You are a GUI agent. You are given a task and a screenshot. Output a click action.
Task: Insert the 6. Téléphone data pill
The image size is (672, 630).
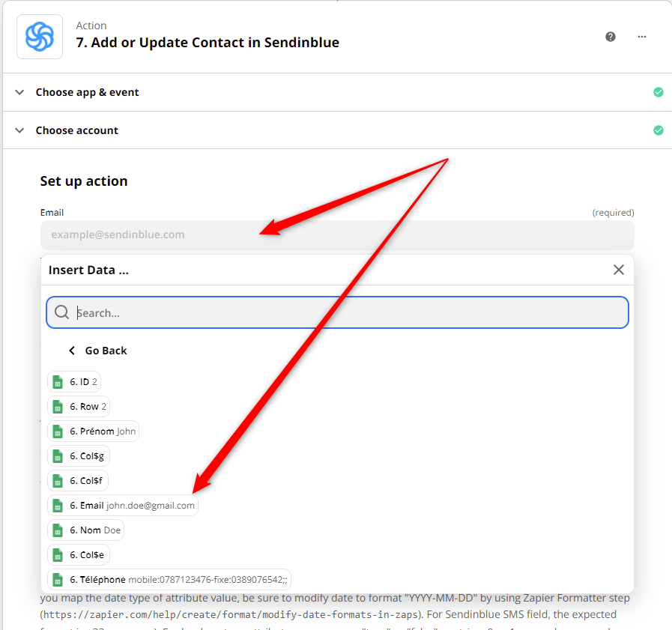pos(169,580)
